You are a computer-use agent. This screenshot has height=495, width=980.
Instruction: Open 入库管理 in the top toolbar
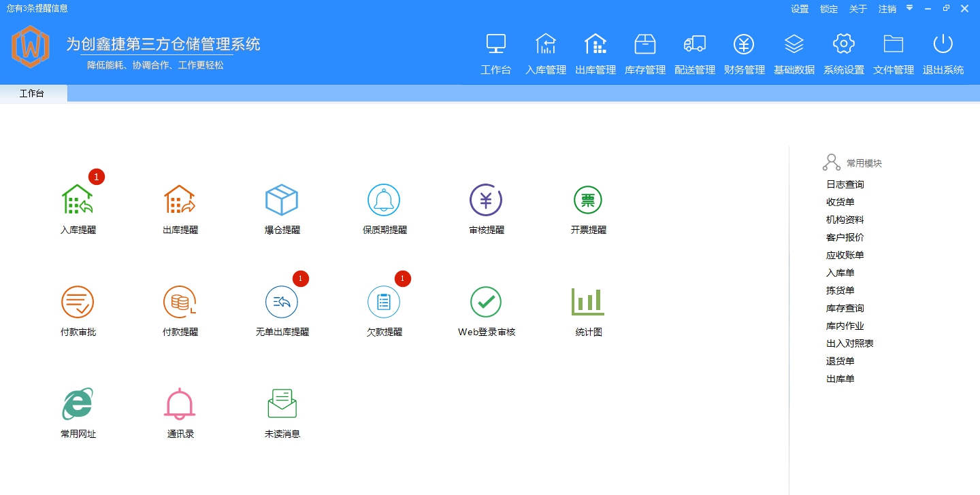click(x=546, y=53)
